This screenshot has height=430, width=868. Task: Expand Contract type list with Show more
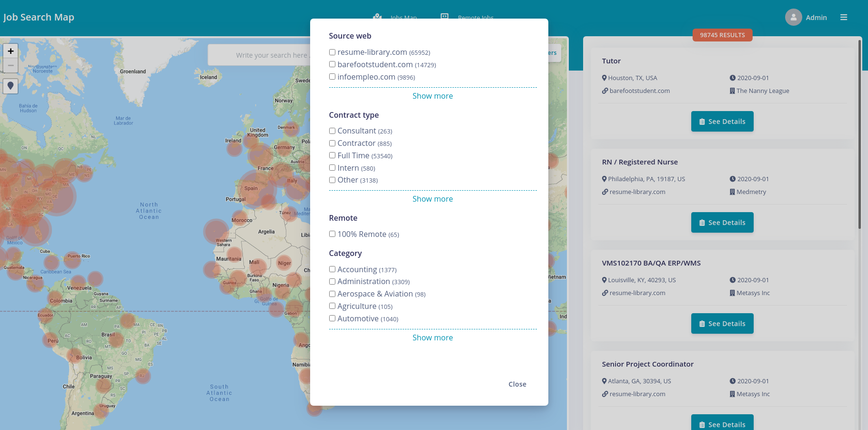(433, 199)
